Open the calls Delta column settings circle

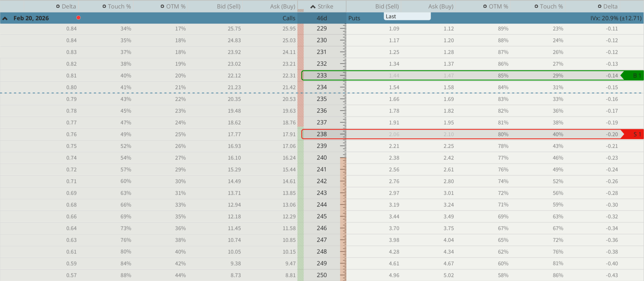click(58, 6)
